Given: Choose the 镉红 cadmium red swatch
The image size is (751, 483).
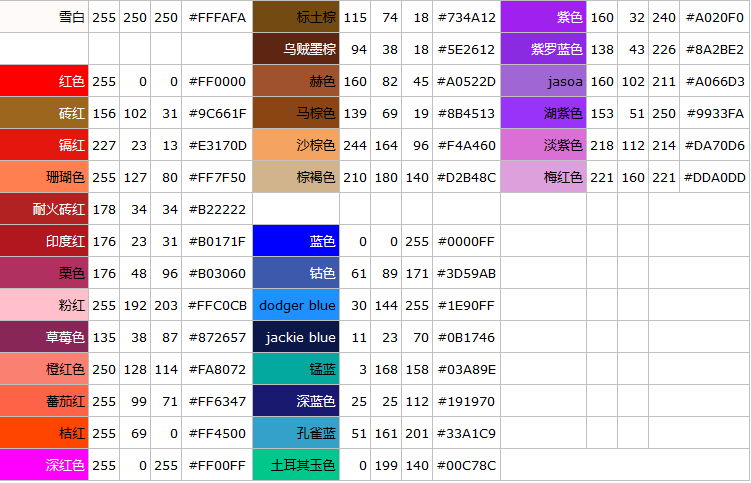Looking at the screenshot, I should tap(44, 145).
